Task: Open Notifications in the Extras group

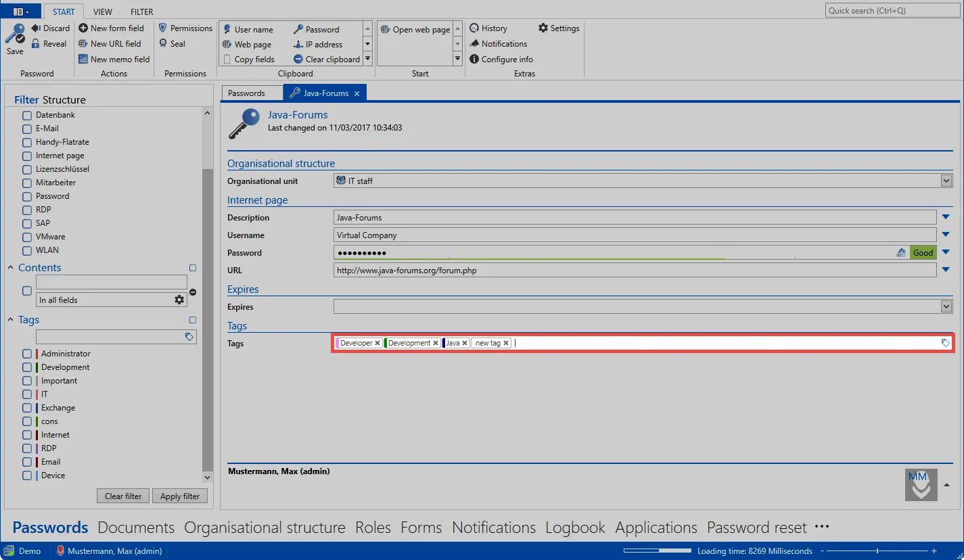Action: pos(499,44)
